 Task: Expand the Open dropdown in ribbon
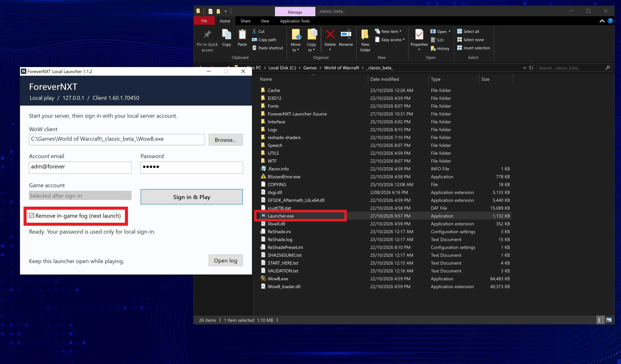coord(449,31)
